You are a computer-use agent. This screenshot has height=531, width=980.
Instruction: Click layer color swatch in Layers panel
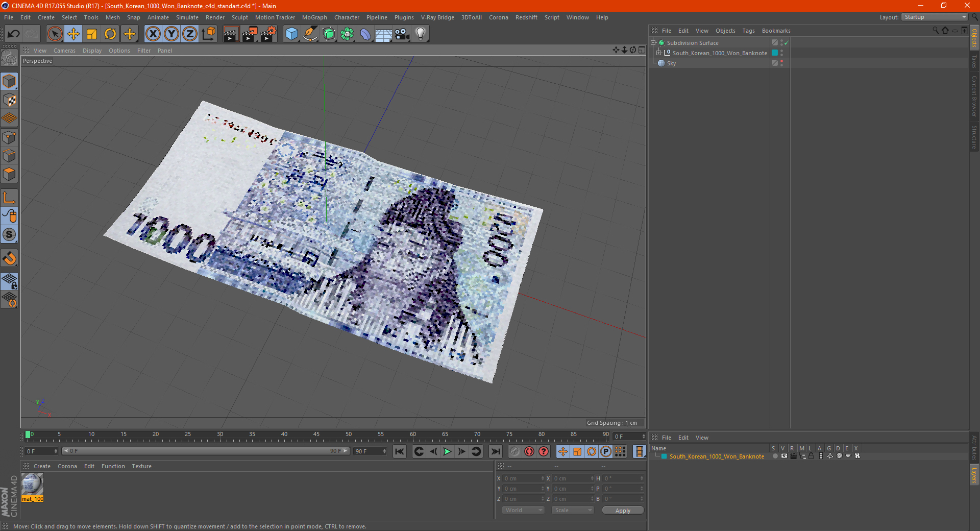(x=664, y=456)
